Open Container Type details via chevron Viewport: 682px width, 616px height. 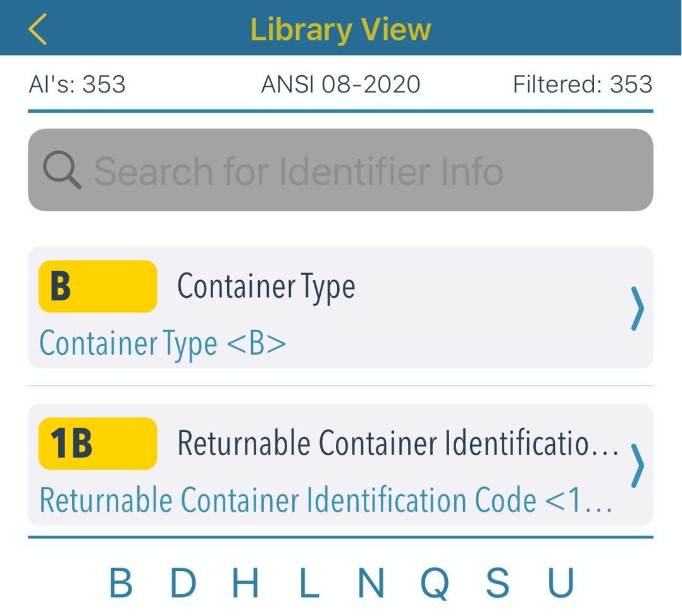point(637,308)
